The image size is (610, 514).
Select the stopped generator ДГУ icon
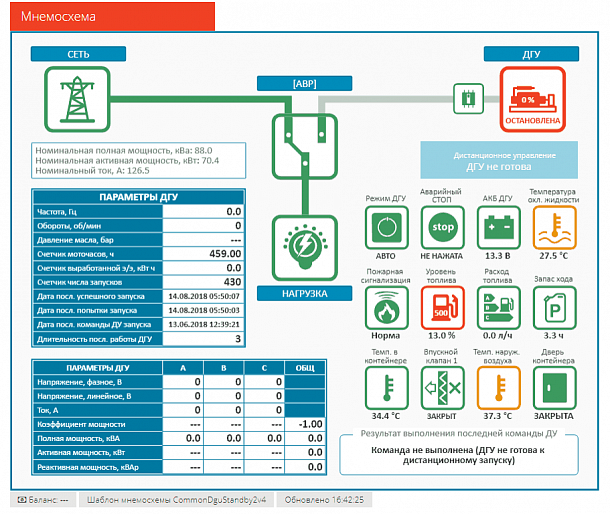532,99
